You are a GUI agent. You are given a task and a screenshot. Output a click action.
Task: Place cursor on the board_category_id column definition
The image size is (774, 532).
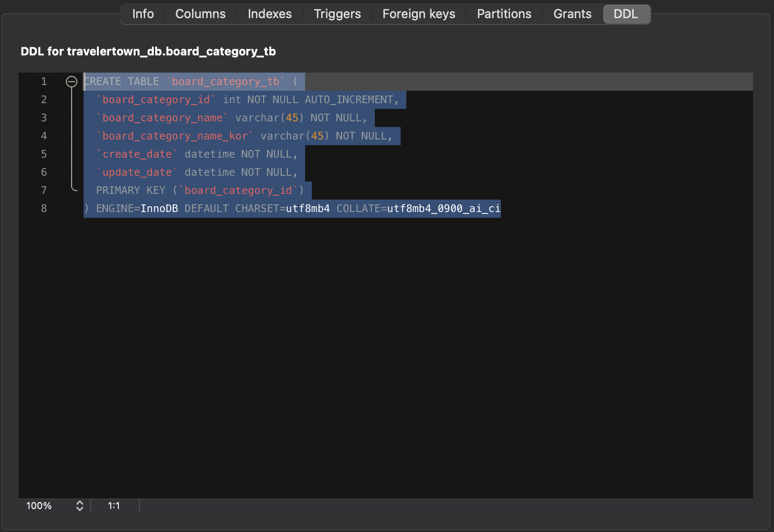[x=156, y=99]
